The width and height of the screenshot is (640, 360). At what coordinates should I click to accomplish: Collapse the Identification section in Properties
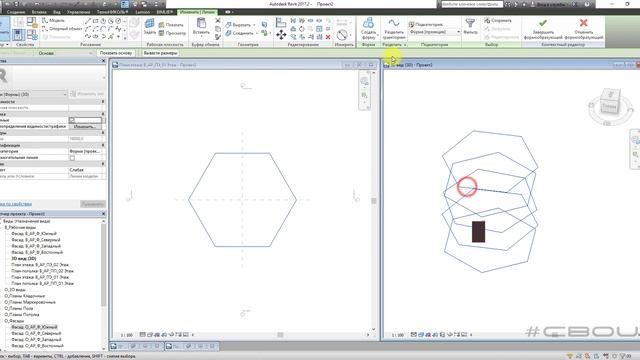(102, 145)
